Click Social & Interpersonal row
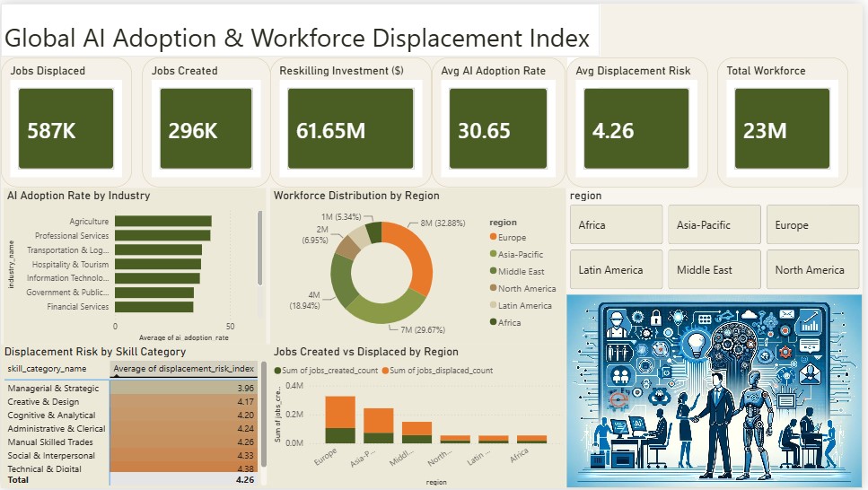The height and width of the screenshot is (490, 868). (x=131, y=455)
